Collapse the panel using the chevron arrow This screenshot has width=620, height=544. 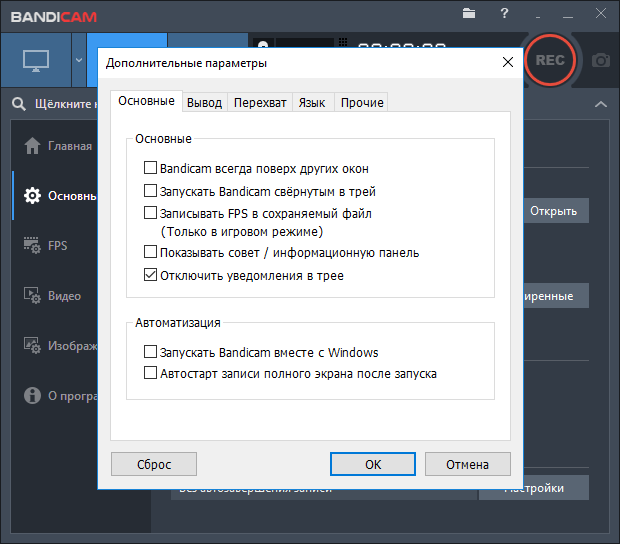click(601, 104)
